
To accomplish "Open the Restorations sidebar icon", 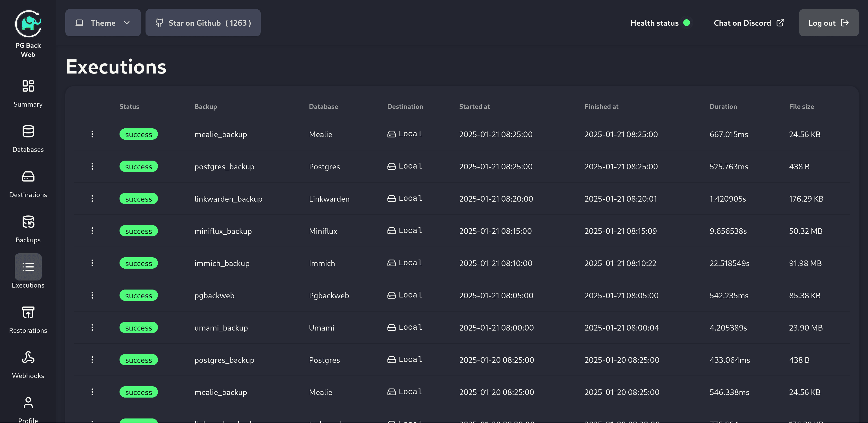I will pos(28,312).
